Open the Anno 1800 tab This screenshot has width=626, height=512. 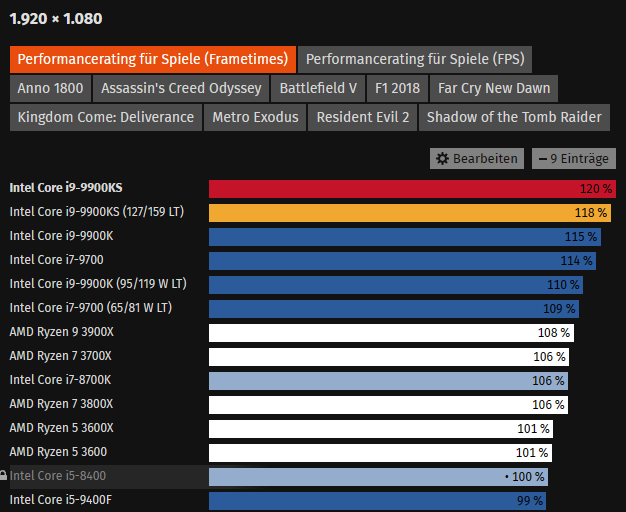pyautogui.click(x=50, y=88)
